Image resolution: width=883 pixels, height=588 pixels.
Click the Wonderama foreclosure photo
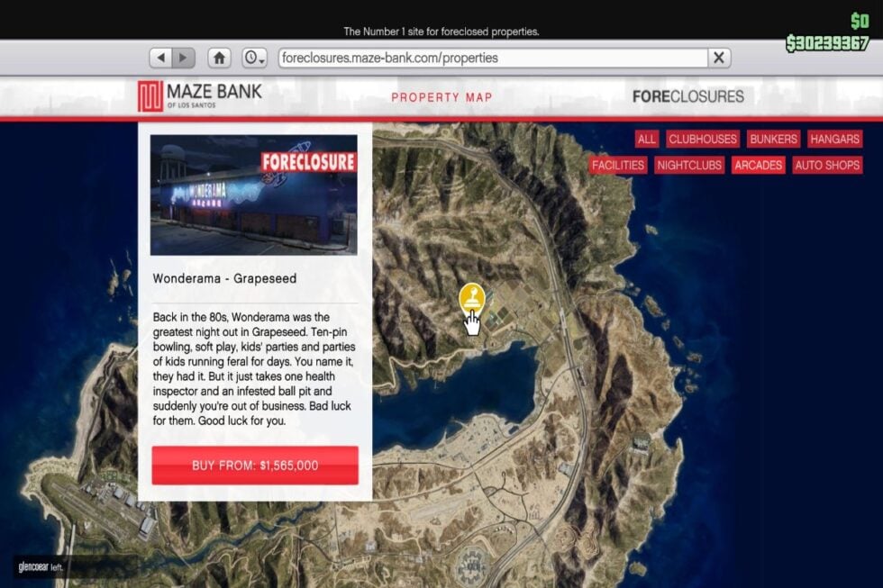click(x=254, y=195)
